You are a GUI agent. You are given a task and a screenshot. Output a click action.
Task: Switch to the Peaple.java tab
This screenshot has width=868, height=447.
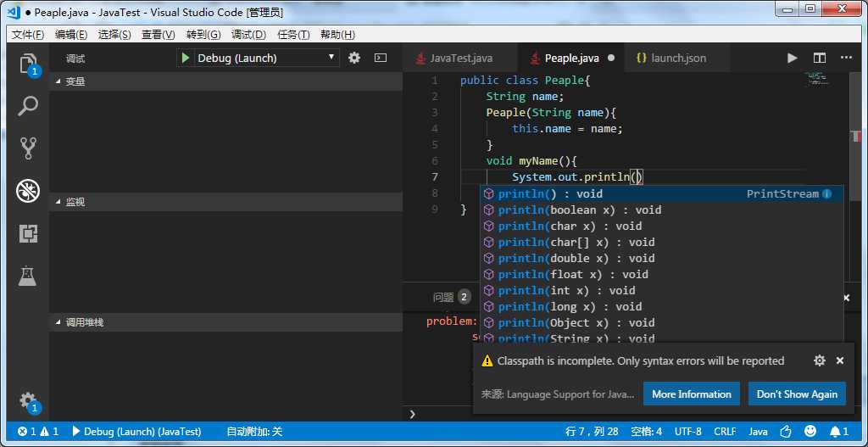coord(571,58)
